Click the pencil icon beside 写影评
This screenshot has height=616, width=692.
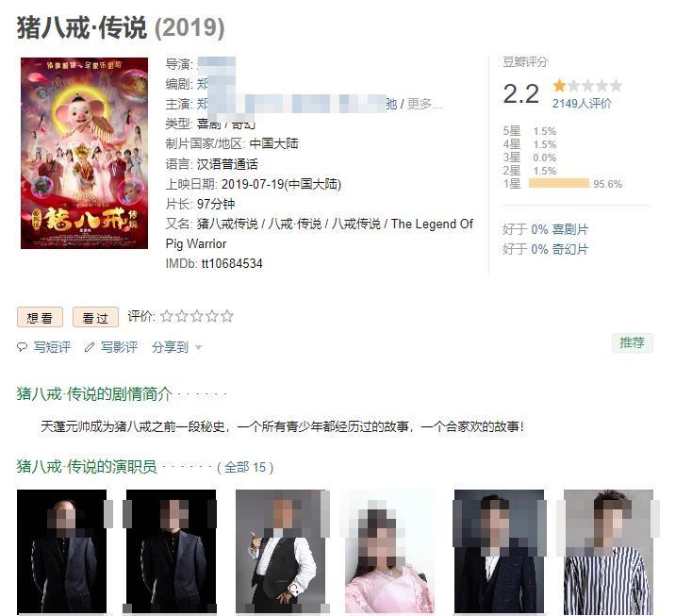coord(90,347)
